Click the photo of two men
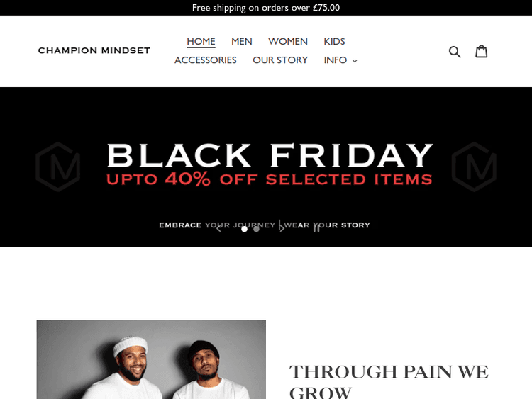 coord(151,359)
